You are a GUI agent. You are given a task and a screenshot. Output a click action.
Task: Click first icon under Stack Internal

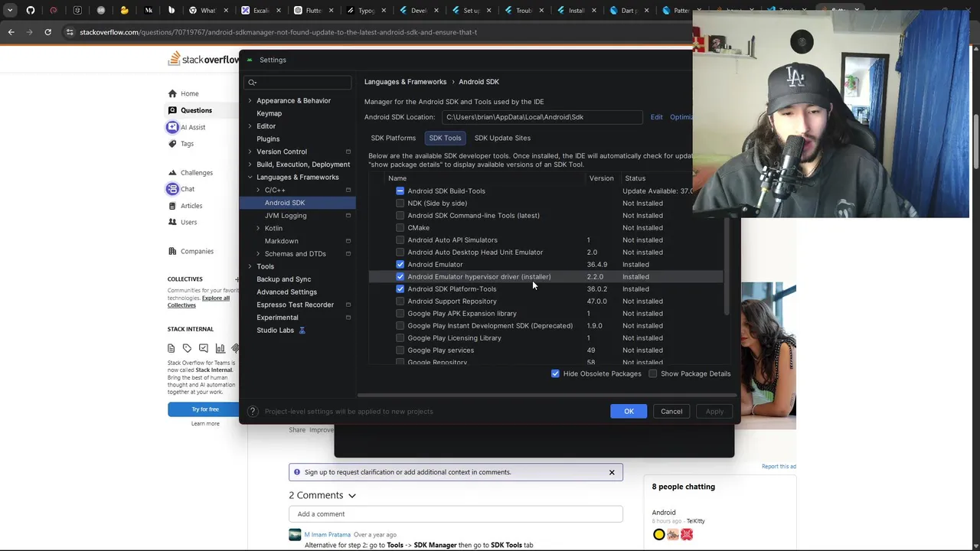(x=171, y=348)
